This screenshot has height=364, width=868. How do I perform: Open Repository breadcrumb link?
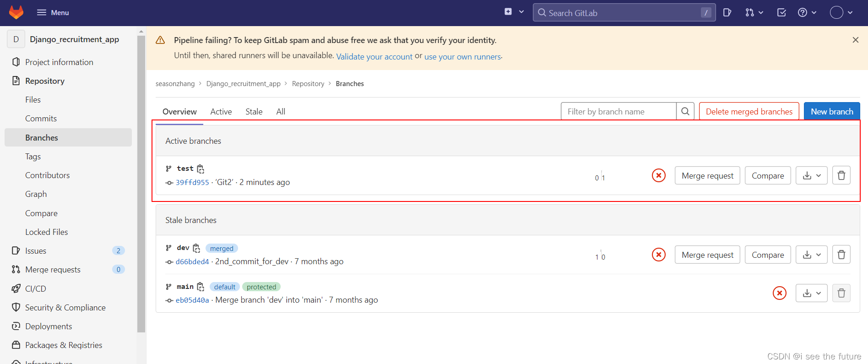point(308,84)
